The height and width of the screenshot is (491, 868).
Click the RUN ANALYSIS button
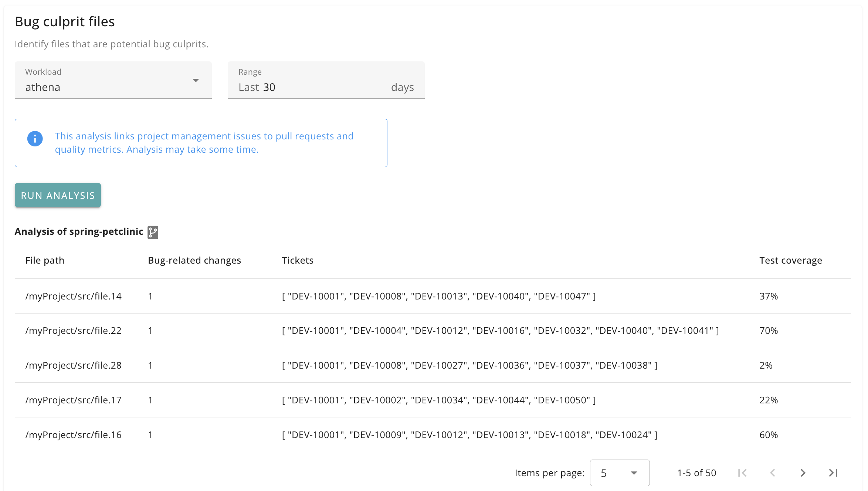tap(58, 195)
